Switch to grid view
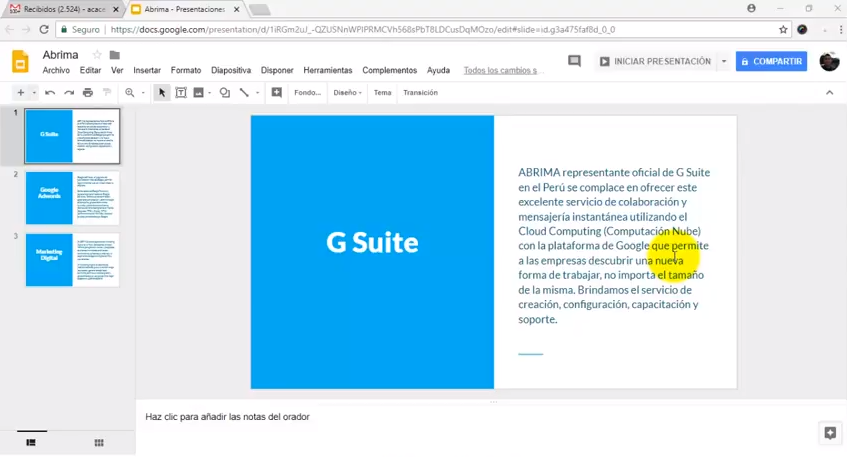This screenshot has height=457, width=847. tap(99, 442)
